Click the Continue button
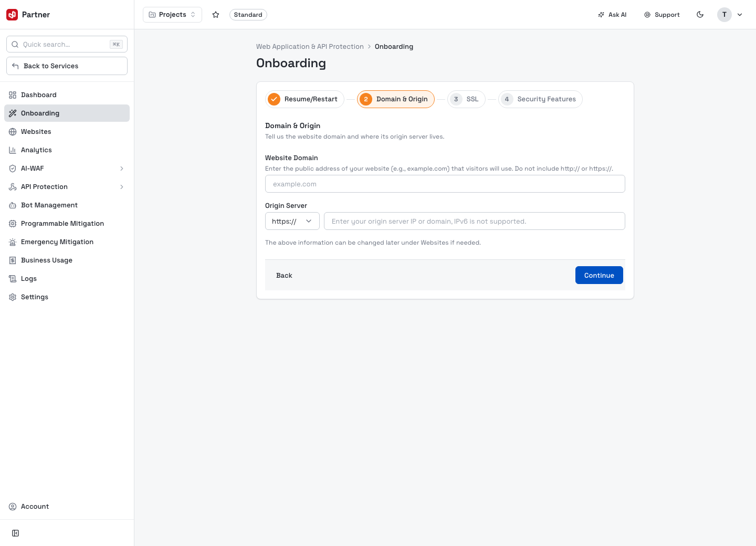Screen dimensions: 756x546 tap(599, 275)
